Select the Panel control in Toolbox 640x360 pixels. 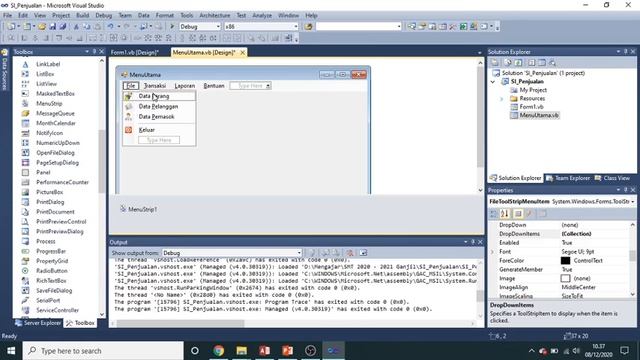pos(43,172)
